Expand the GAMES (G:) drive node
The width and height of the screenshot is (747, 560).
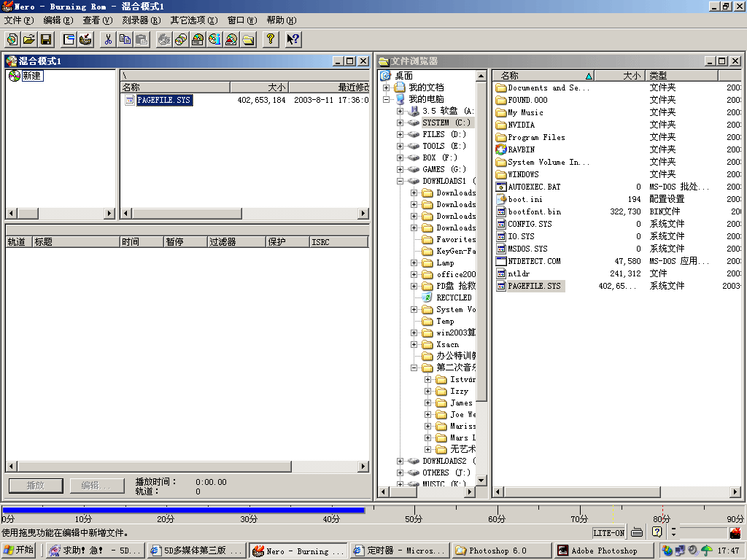click(x=400, y=169)
